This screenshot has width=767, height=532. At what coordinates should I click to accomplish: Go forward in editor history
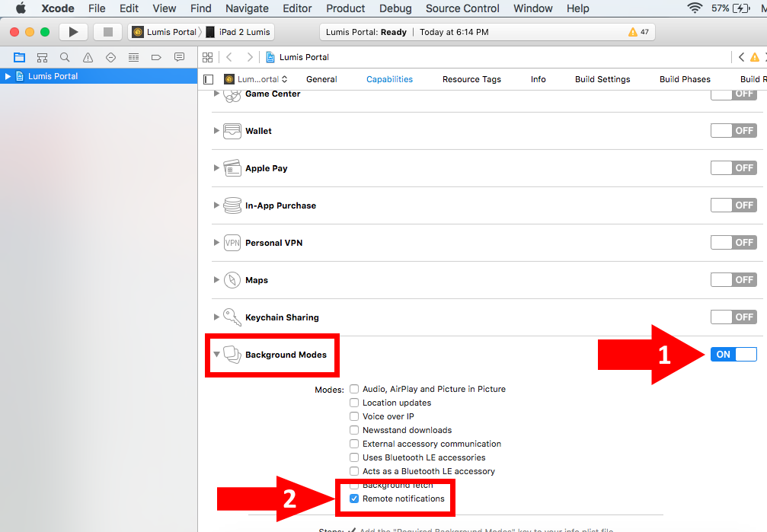pos(250,58)
